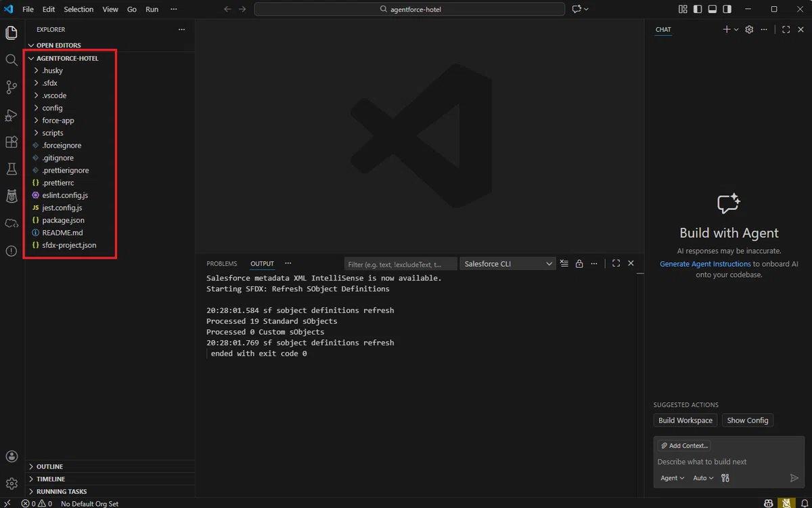This screenshot has width=812, height=508.
Task: Open the Testing flask view
Action: coord(12,169)
